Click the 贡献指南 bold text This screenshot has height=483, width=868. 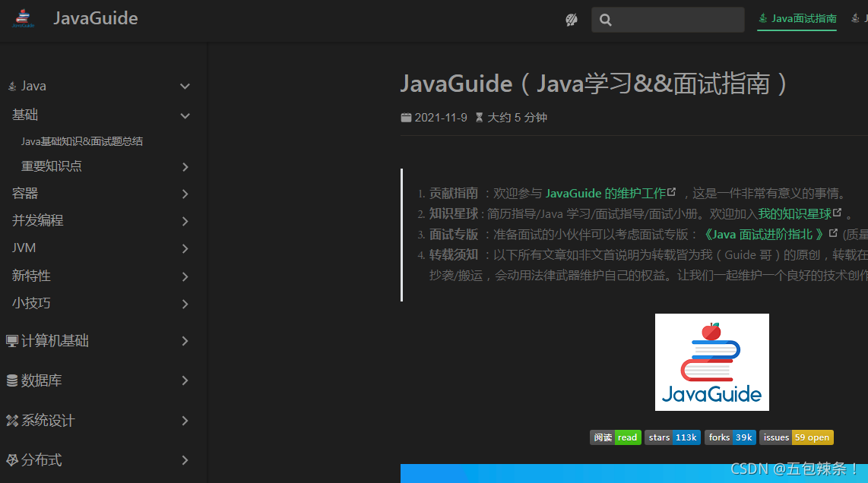[453, 193]
